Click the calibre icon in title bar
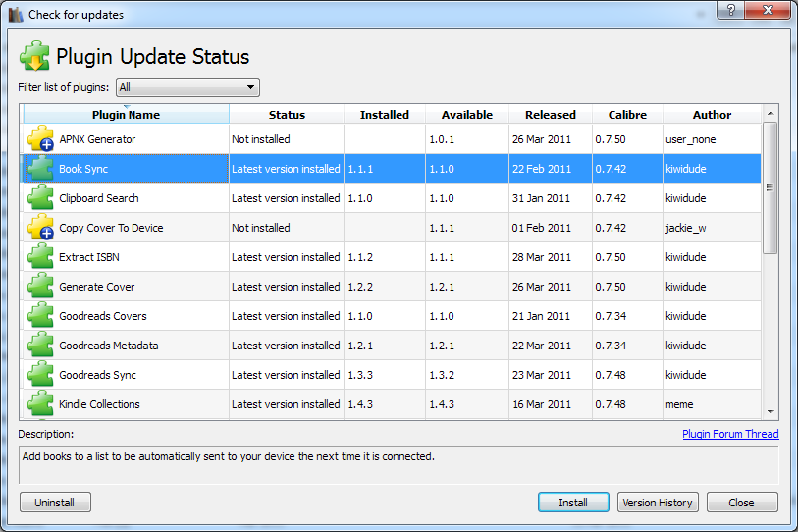Image resolution: width=798 pixels, height=532 pixels. pyautogui.click(x=16, y=15)
